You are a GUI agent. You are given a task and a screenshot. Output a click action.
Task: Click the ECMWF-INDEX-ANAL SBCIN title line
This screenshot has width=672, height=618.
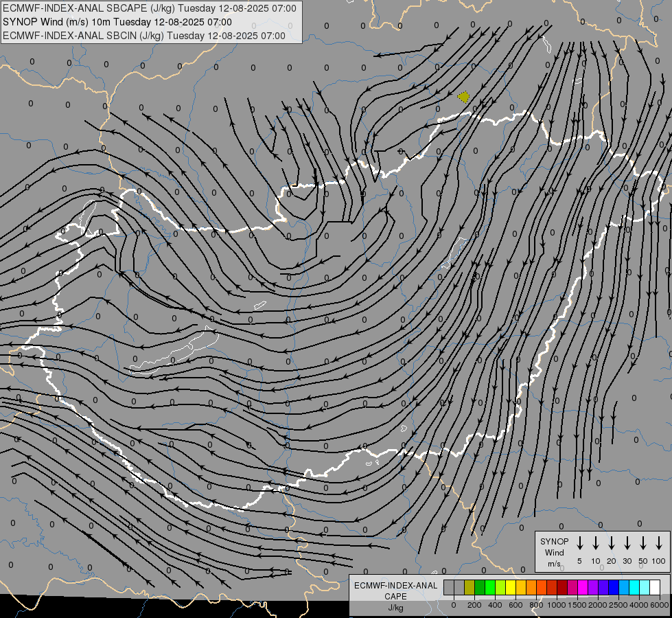144,36
